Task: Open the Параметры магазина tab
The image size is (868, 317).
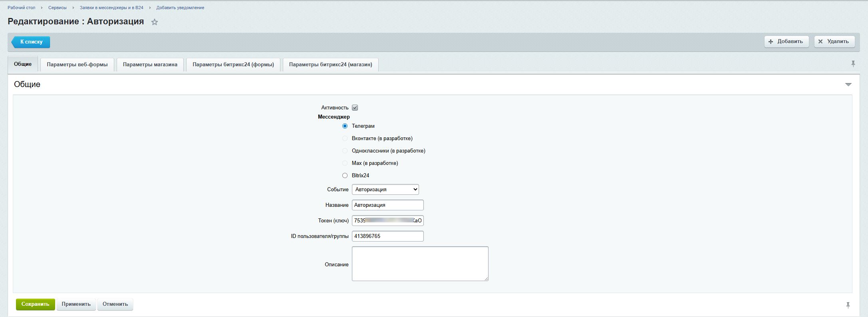Action: coord(150,65)
